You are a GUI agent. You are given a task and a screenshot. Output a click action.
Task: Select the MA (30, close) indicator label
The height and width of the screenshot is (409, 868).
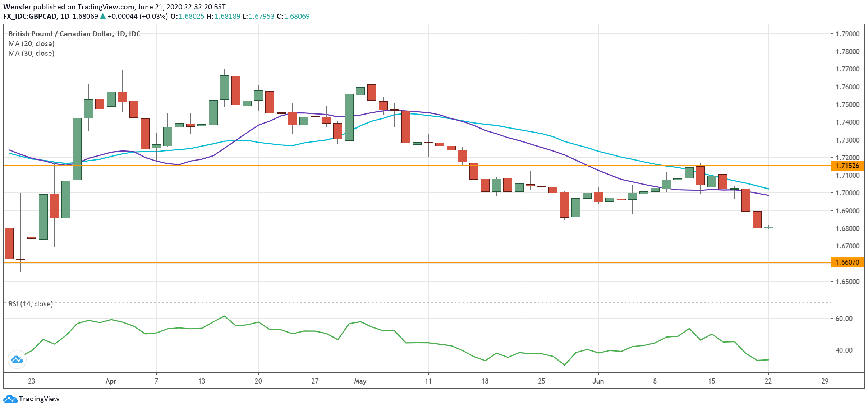coord(31,54)
